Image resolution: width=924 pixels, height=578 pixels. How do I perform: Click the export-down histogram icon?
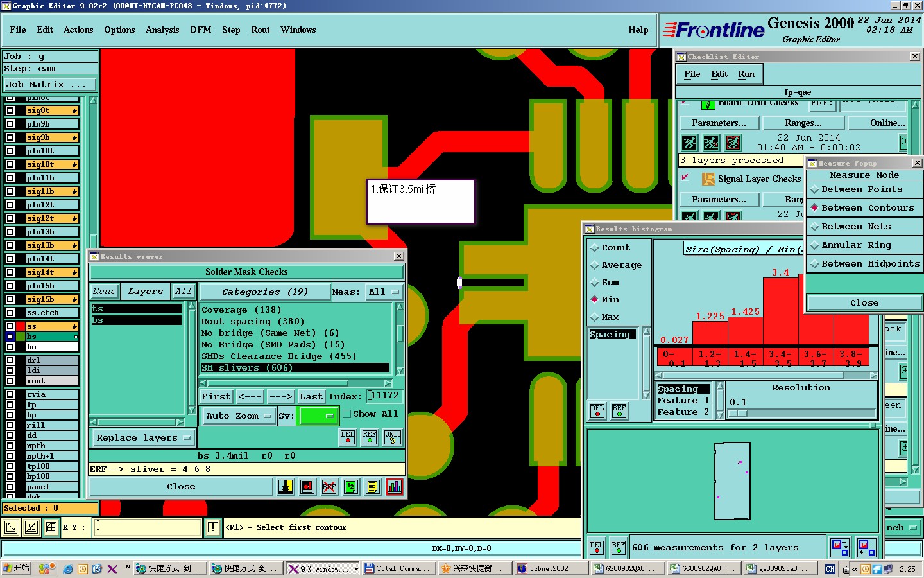840,547
